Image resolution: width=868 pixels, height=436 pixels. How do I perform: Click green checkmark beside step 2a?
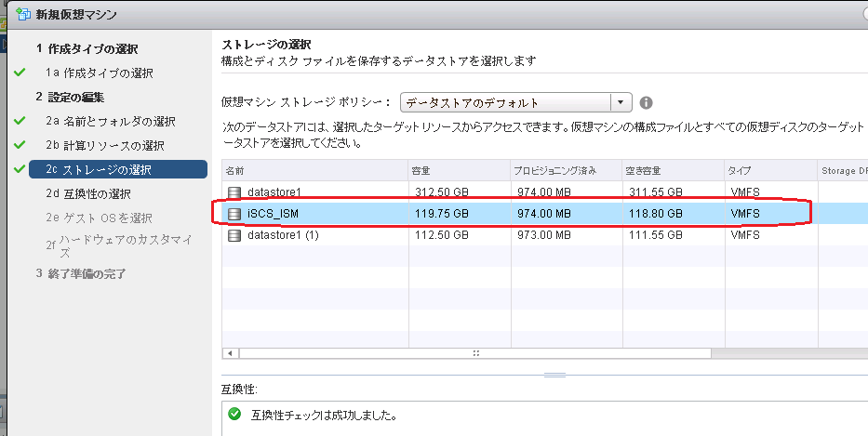tap(20, 121)
